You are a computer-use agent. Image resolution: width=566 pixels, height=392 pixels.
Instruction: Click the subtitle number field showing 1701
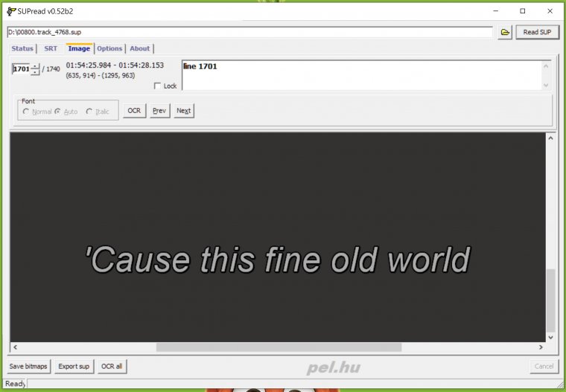click(21, 69)
